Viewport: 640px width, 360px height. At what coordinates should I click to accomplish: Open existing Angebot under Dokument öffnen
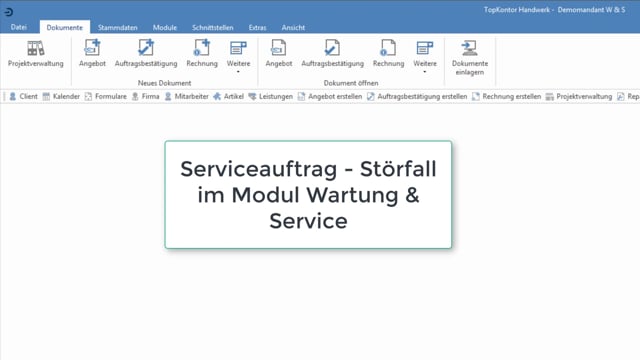tap(279, 53)
